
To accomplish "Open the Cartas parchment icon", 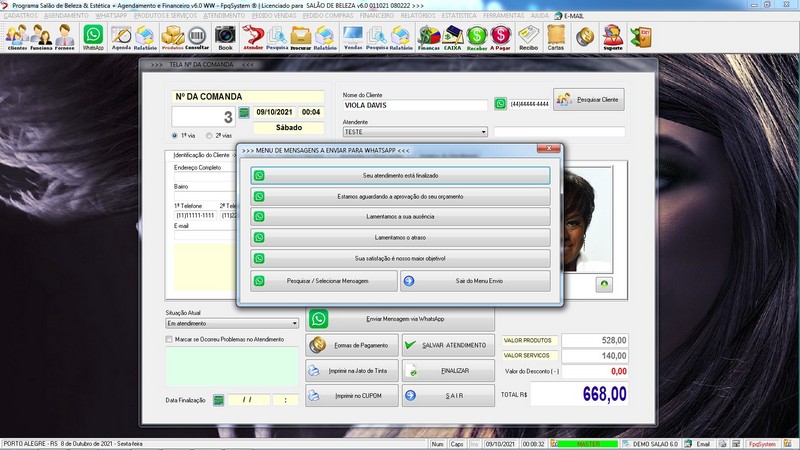I will [x=556, y=37].
